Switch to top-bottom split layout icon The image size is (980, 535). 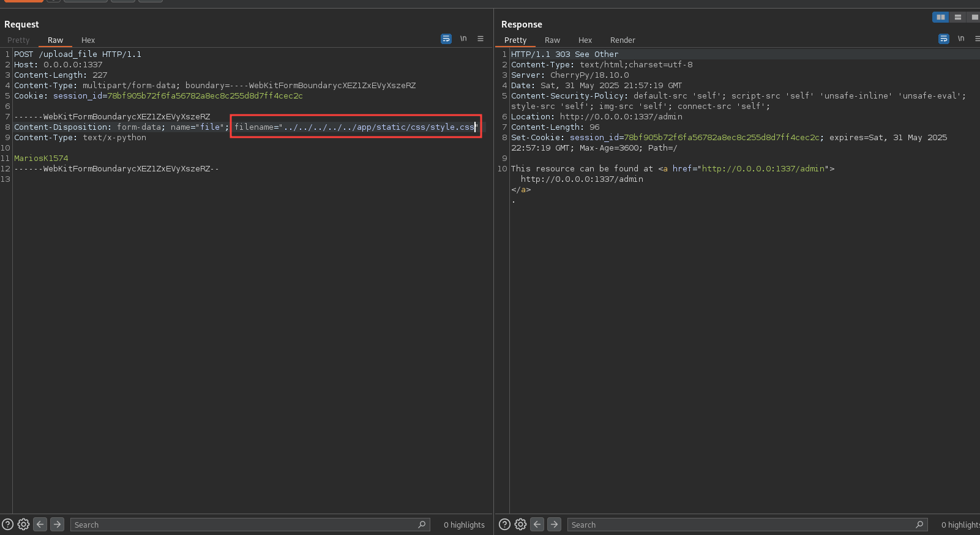pos(958,17)
